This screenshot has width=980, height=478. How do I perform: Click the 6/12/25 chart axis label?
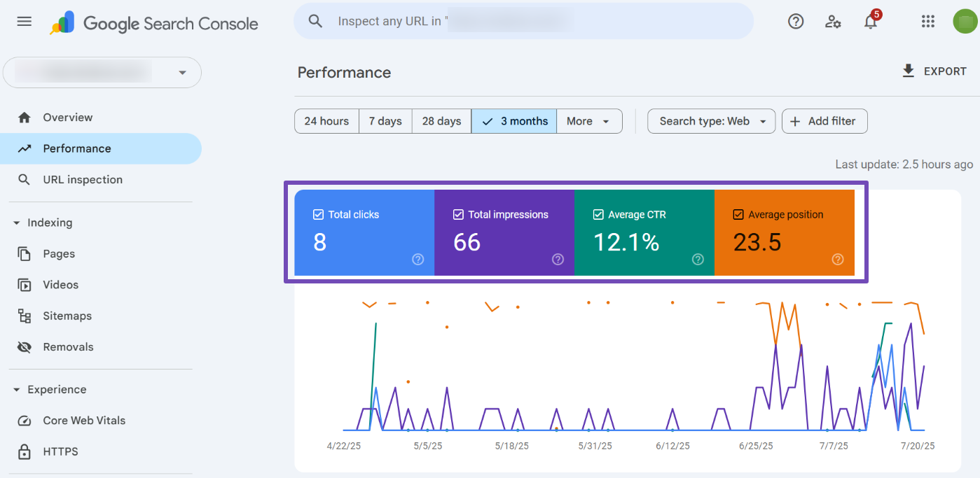click(672, 446)
